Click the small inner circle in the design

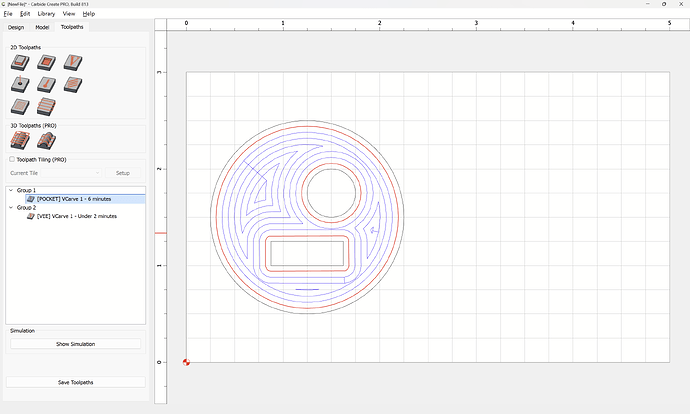[331, 193]
